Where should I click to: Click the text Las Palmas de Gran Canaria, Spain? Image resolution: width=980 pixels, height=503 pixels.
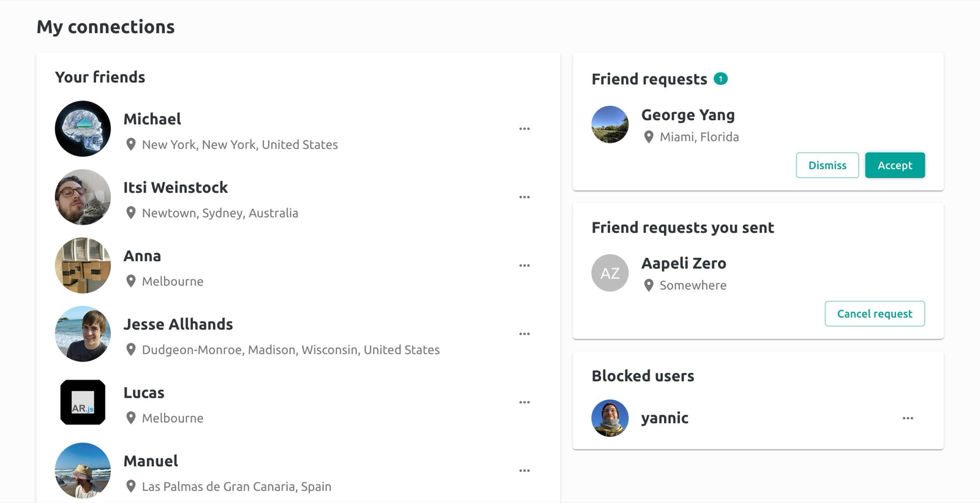[236, 486]
